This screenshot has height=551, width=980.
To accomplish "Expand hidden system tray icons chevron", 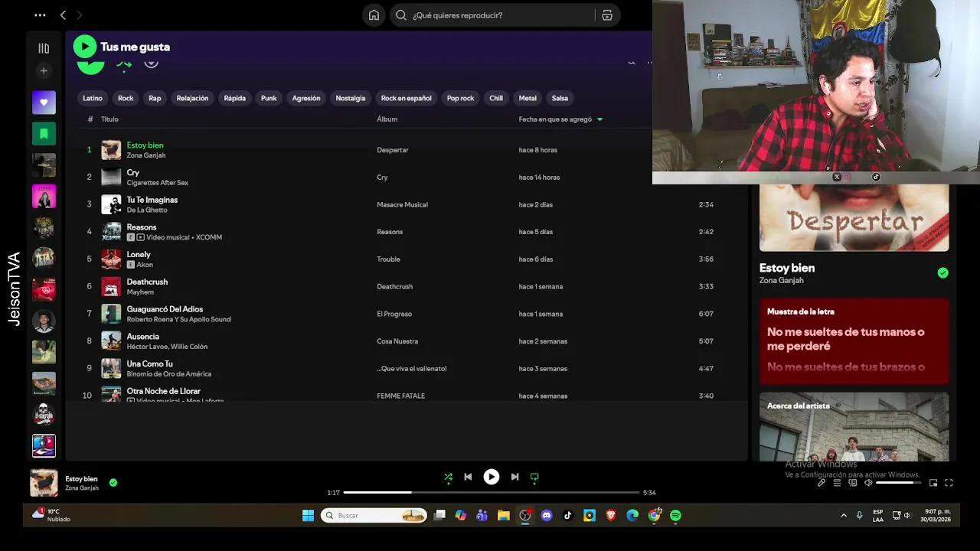I will coord(844,516).
